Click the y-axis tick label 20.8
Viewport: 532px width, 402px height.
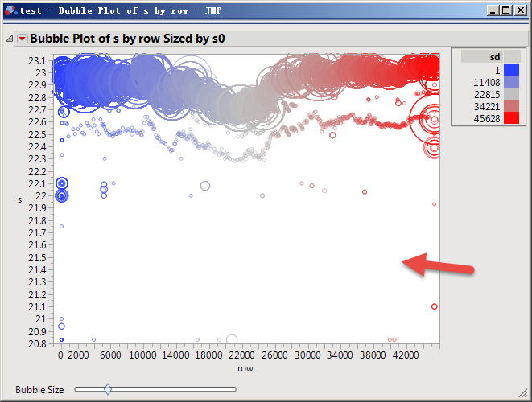37,344
